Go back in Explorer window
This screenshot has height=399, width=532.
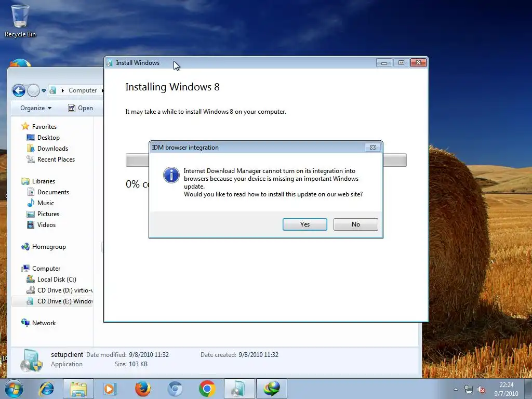click(19, 90)
